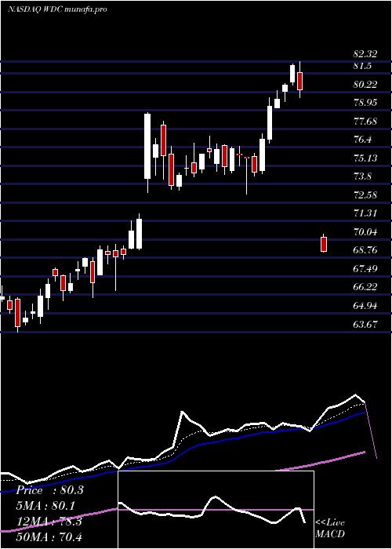The width and height of the screenshot is (392, 549).
Task: Click the 78.95 price axis label
Action: tap(365, 103)
